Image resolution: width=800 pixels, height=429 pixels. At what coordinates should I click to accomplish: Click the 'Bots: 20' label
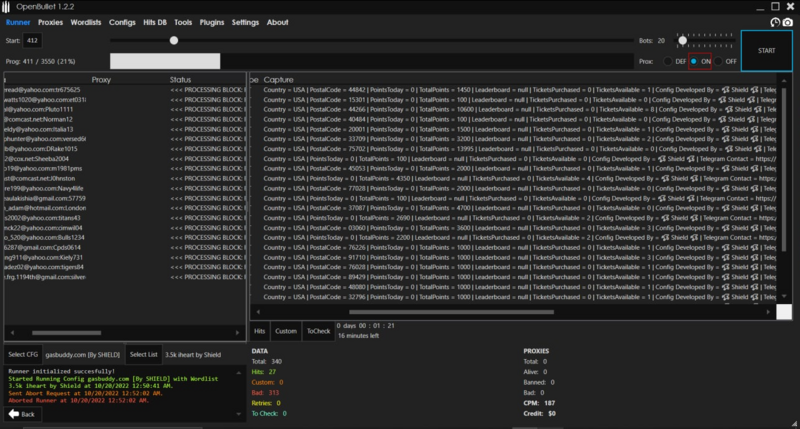coord(652,40)
